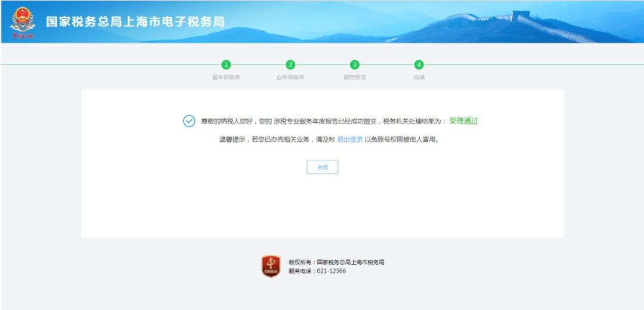Select the 完成 step label

(419, 77)
